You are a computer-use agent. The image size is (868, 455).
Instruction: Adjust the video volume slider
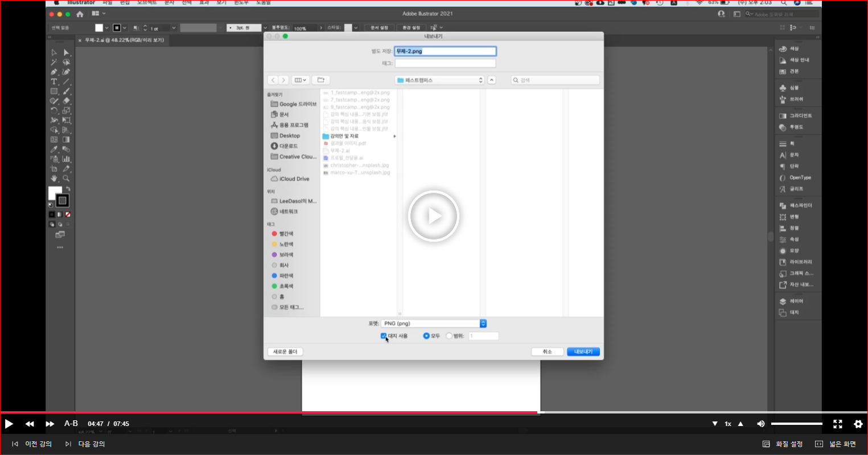pyautogui.click(x=796, y=424)
